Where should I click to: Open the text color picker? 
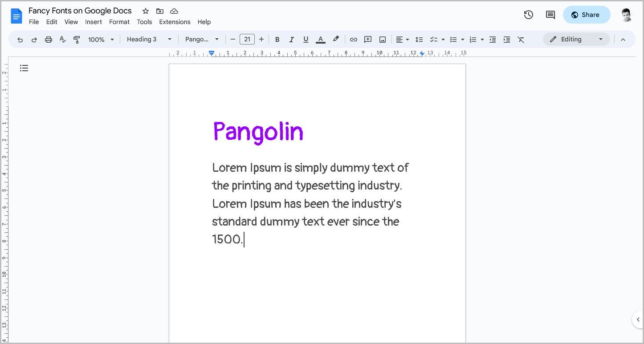click(320, 40)
